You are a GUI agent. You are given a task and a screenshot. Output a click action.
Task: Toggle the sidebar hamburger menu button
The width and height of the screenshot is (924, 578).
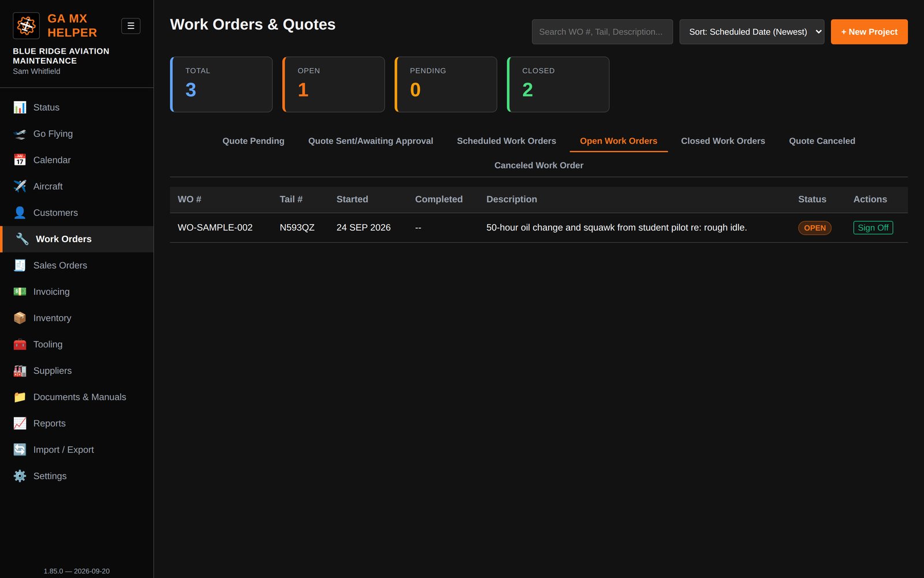131,26
